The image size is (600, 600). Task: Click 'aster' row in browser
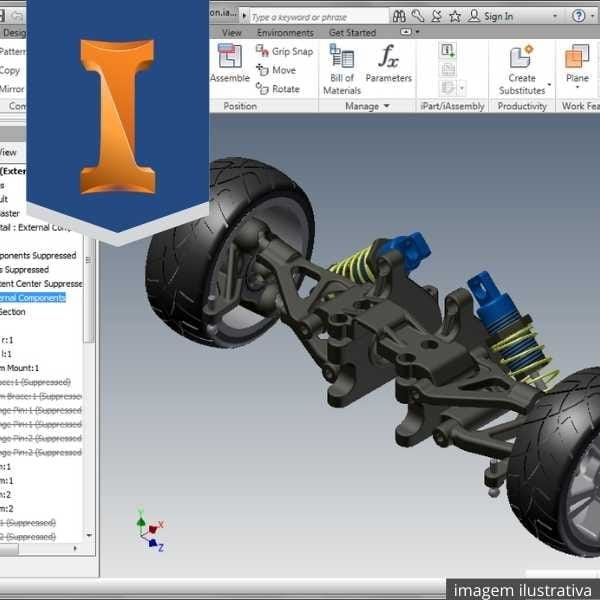10,213
